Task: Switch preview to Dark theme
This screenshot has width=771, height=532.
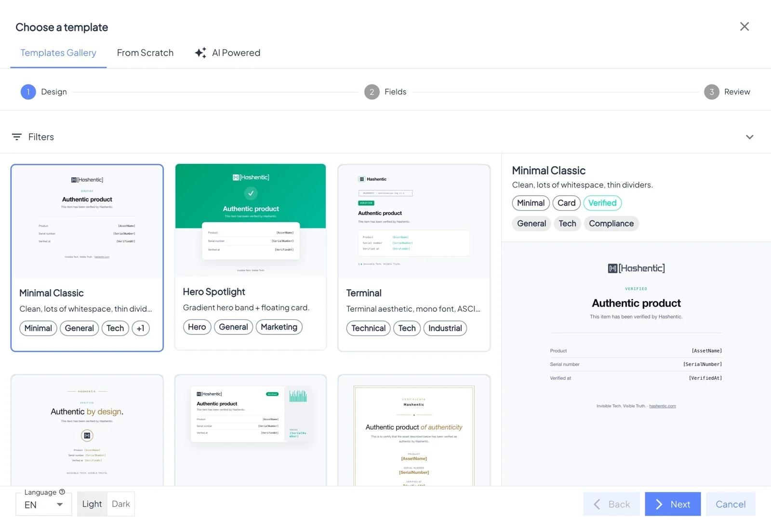Action: pos(121,504)
